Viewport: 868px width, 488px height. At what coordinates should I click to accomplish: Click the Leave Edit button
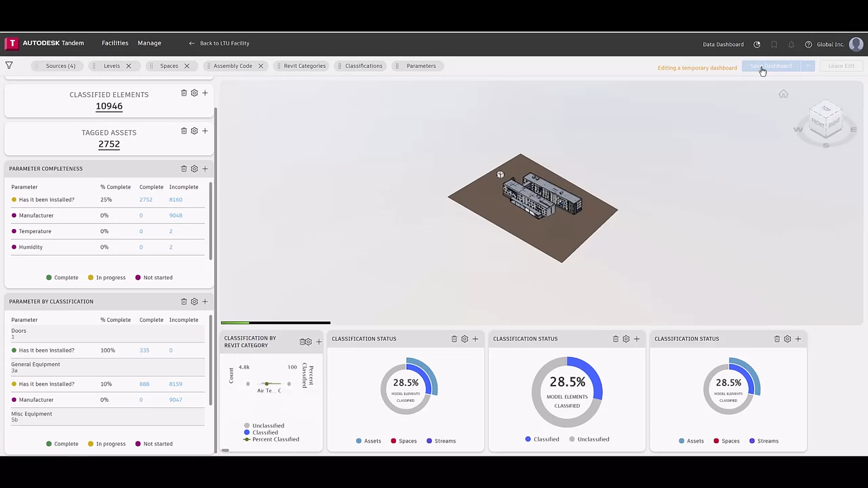click(x=841, y=66)
